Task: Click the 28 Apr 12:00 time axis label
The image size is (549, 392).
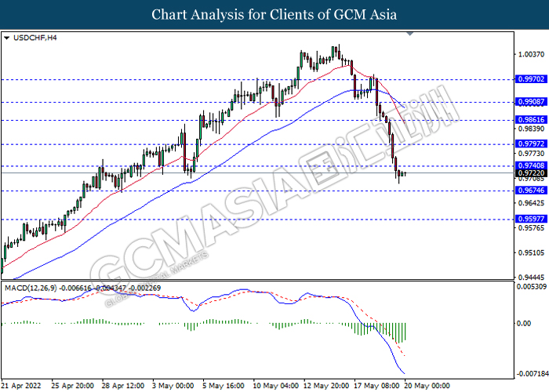Action: click(x=123, y=386)
